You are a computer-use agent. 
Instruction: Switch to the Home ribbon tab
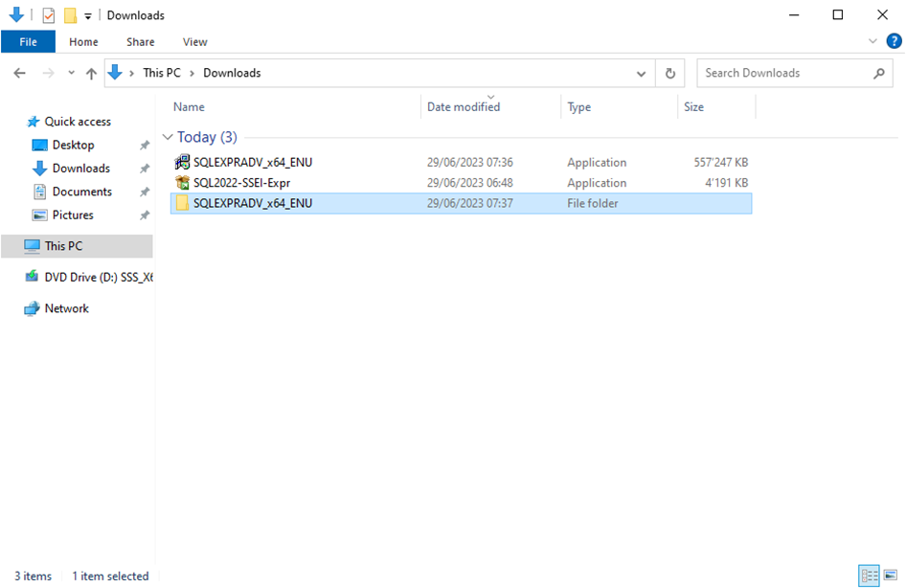point(83,41)
